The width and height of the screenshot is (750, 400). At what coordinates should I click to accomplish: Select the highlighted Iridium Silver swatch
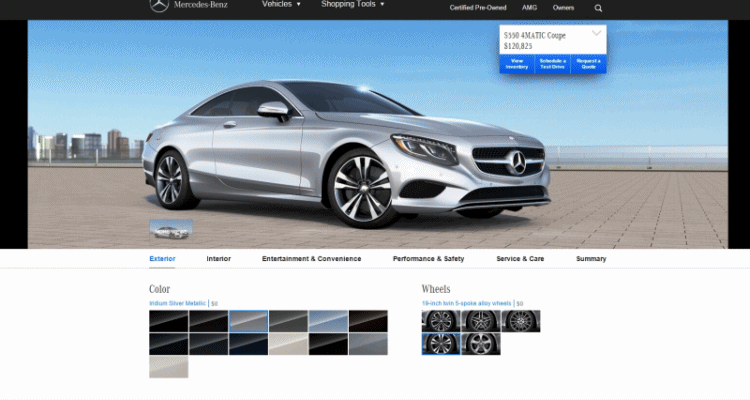tap(248, 321)
